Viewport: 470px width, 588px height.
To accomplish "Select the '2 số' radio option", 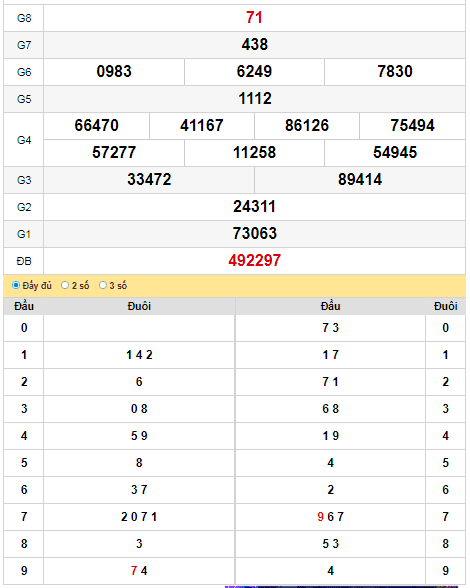I will pyautogui.click(x=65, y=285).
